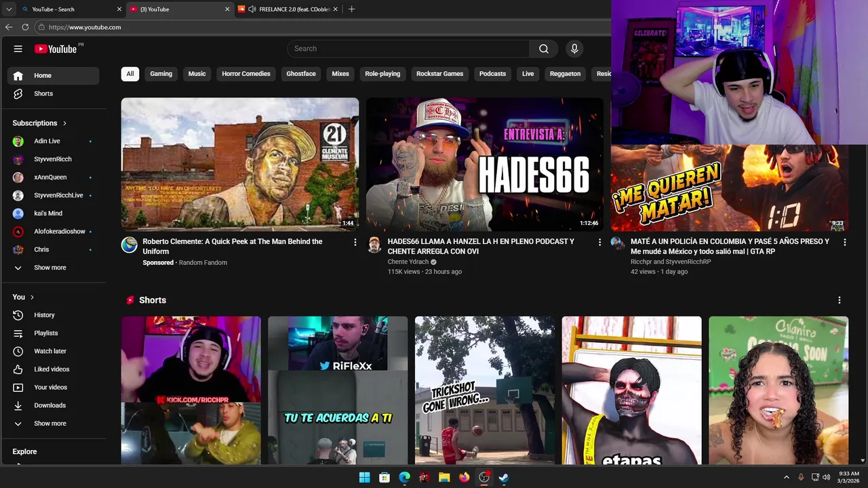Open HADES66 LLAMA A HANZEL video title
The image size is (868, 488).
tap(481, 247)
